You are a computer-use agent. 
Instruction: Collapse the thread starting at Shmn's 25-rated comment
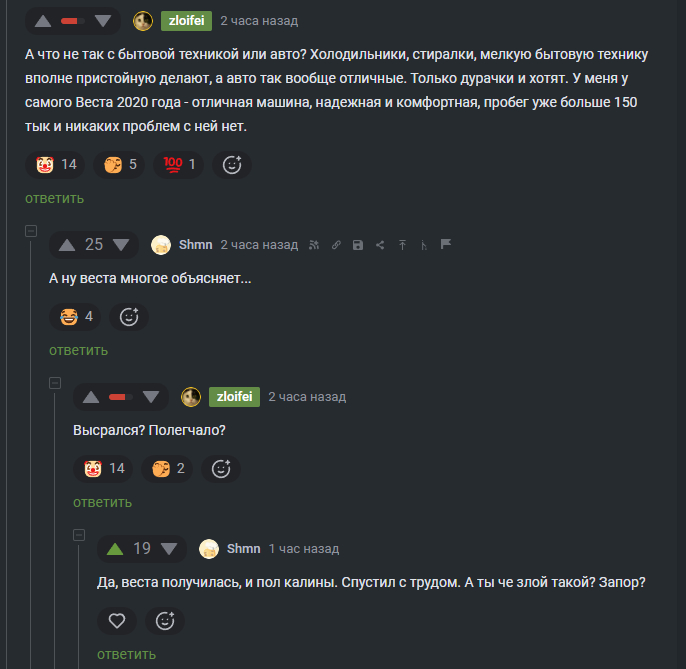click(x=31, y=231)
